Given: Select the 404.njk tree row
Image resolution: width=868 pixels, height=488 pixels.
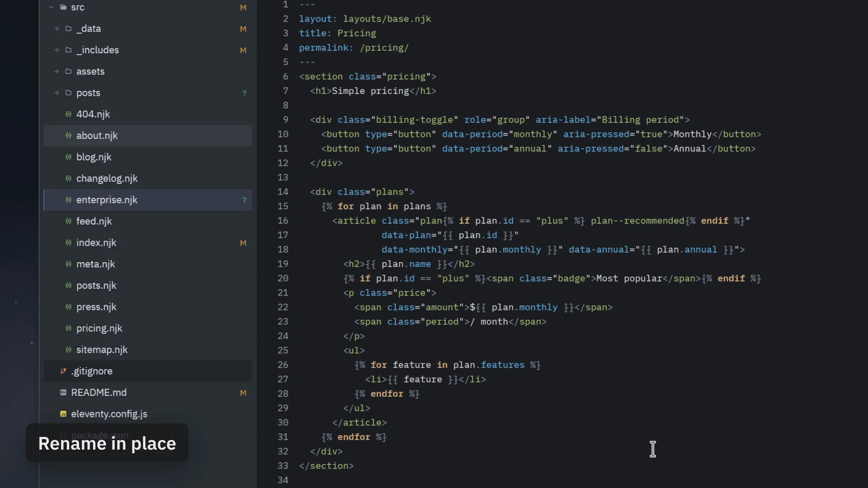Looking at the screenshot, I should pyautogui.click(x=147, y=114).
